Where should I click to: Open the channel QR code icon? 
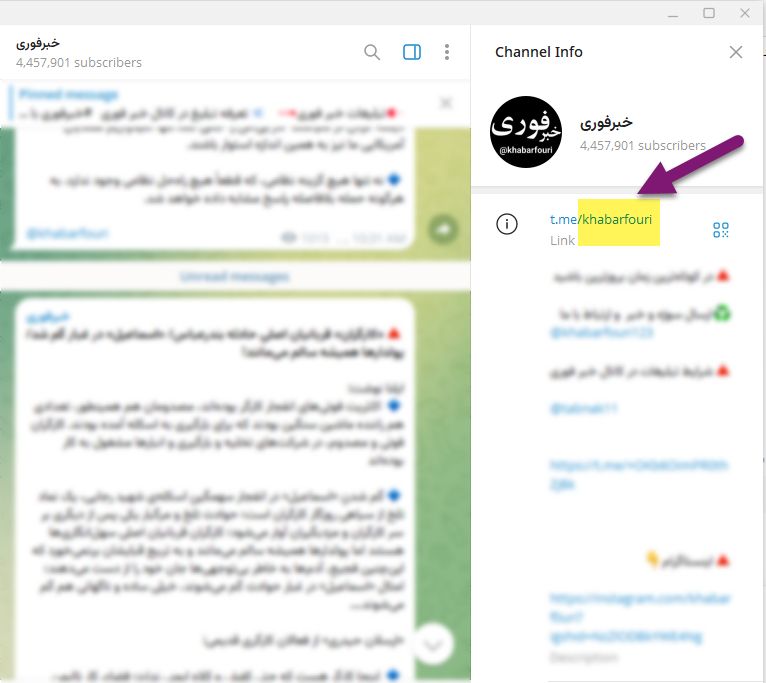(x=721, y=230)
